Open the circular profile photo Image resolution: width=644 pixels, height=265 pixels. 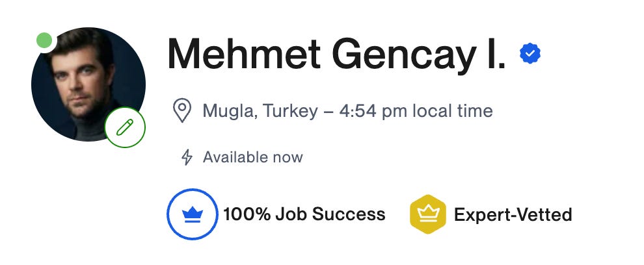point(88,84)
